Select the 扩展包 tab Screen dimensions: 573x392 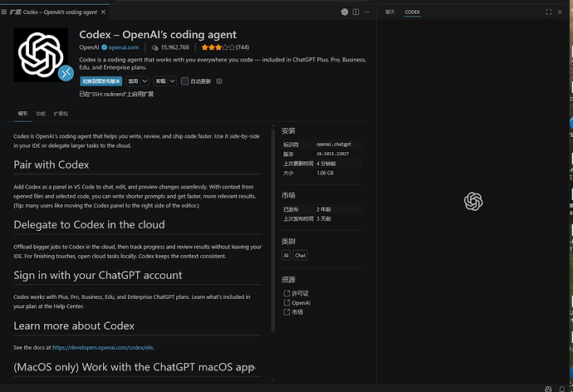point(61,114)
